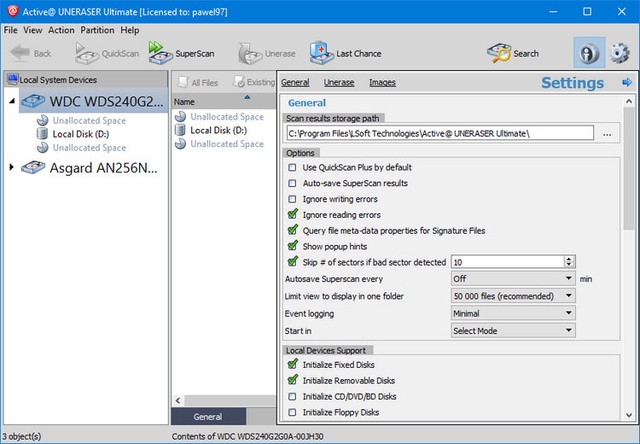Switch to the Images settings tab

click(x=381, y=82)
